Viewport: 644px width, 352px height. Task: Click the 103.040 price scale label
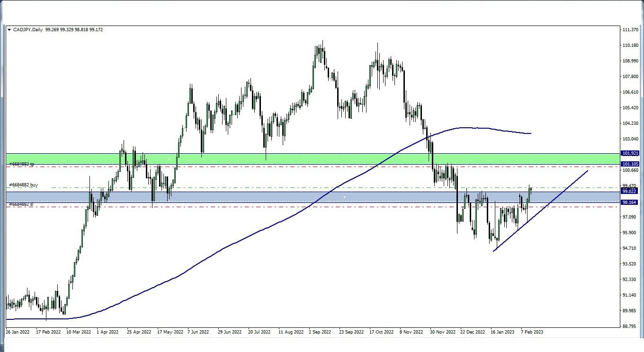pos(631,139)
